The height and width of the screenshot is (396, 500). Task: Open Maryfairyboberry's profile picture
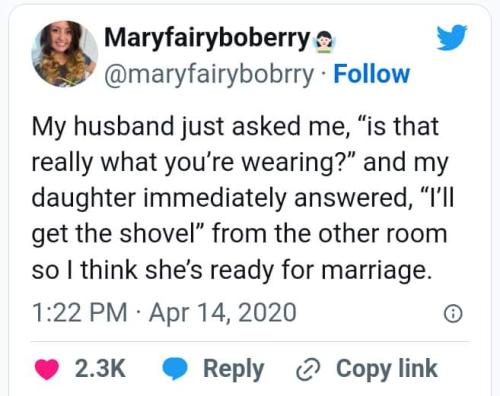64,54
